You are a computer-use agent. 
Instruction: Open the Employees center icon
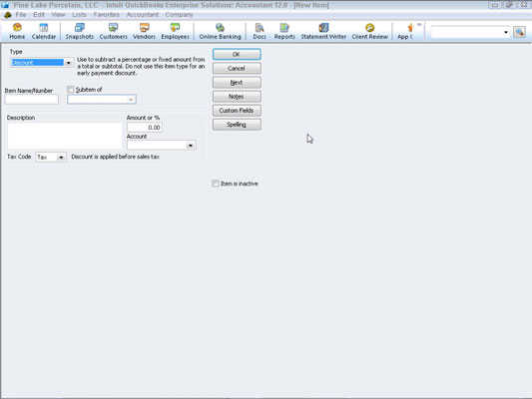(x=175, y=31)
